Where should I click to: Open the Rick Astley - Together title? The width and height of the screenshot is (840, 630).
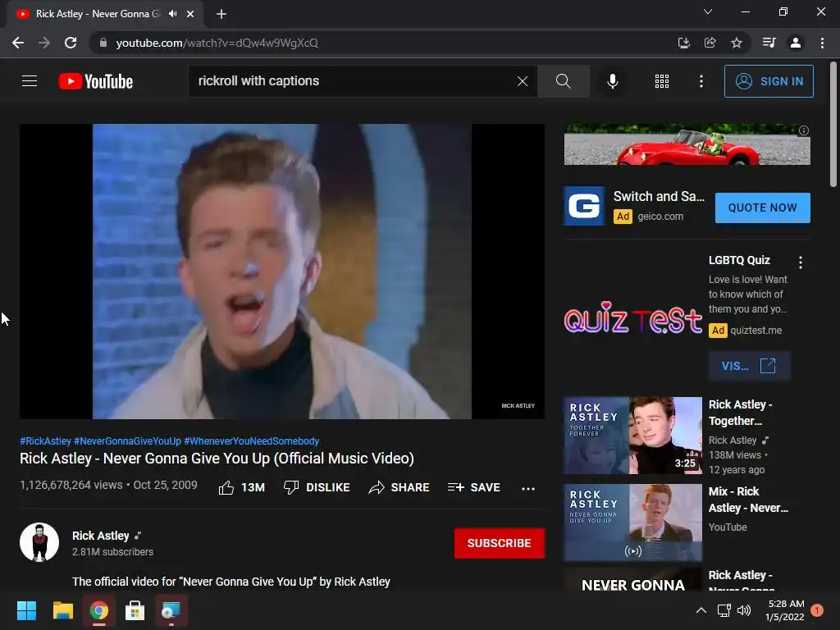(741, 413)
